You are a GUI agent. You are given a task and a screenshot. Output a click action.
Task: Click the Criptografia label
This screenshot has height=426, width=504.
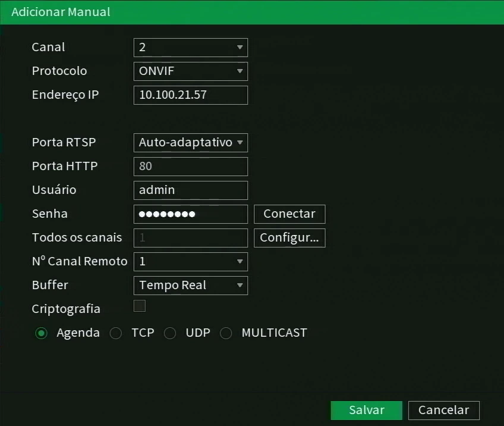[x=66, y=309]
